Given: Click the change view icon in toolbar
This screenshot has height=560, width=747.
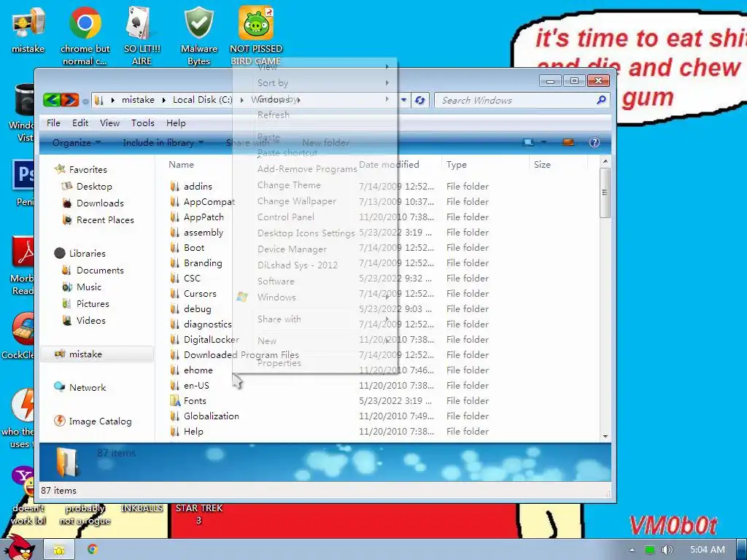Looking at the screenshot, I should click(x=528, y=142).
